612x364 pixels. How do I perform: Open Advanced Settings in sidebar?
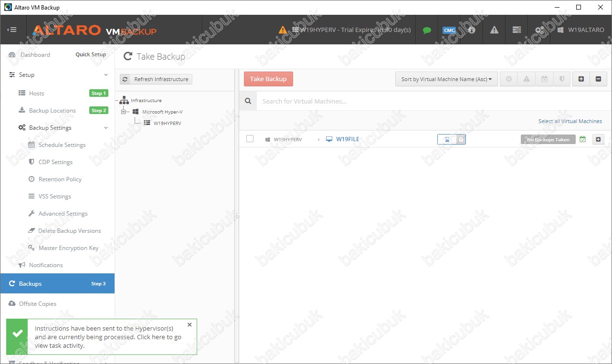(x=63, y=214)
